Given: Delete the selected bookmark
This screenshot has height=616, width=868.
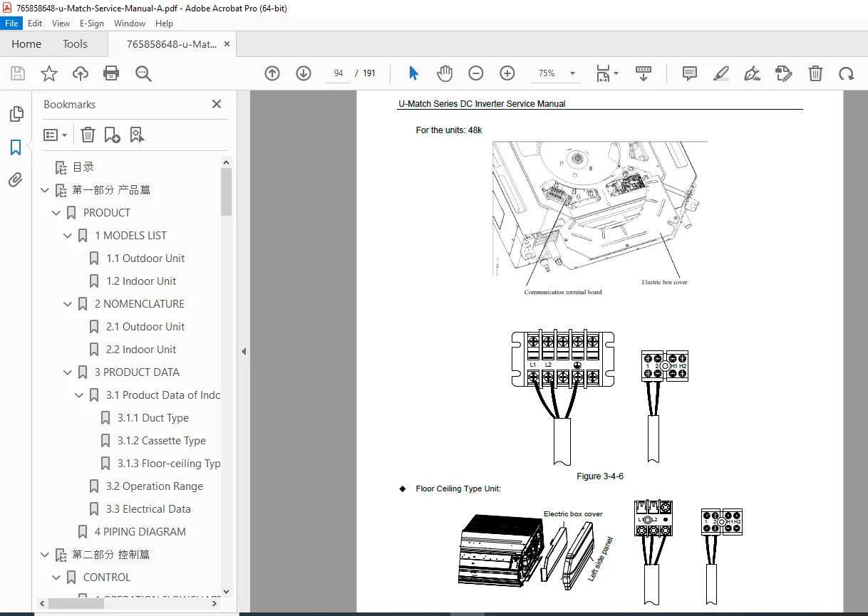Looking at the screenshot, I should tap(88, 135).
